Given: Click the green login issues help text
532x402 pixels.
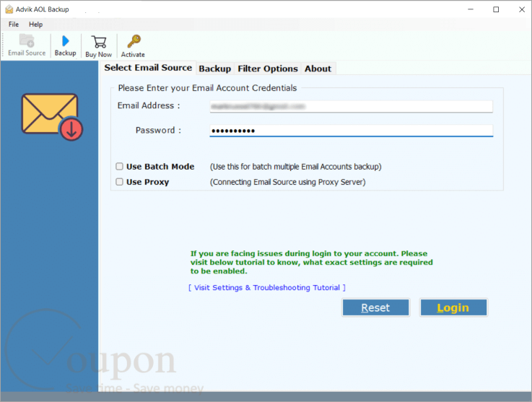Looking at the screenshot, I should [x=311, y=262].
